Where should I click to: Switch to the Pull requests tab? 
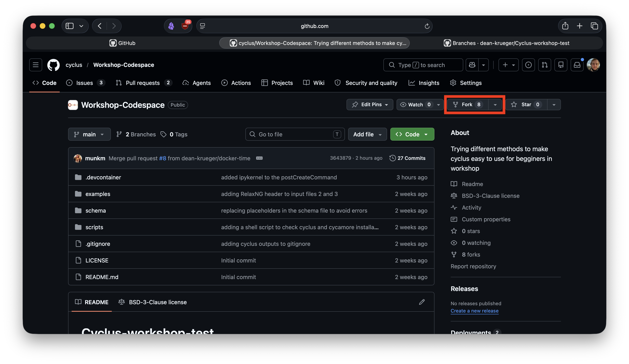pos(144,83)
